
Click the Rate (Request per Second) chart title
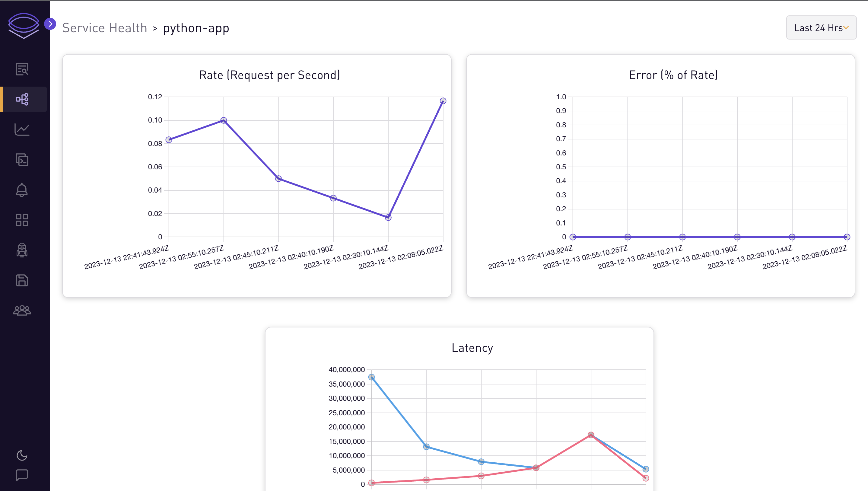coord(270,75)
